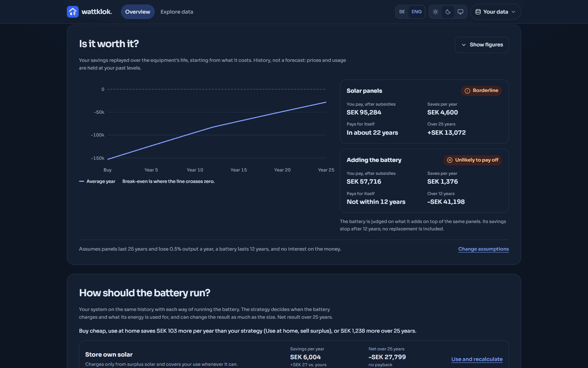Click the Borderline warning icon
This screenshot has height=368, width=588.
click(x=467, y=91)
